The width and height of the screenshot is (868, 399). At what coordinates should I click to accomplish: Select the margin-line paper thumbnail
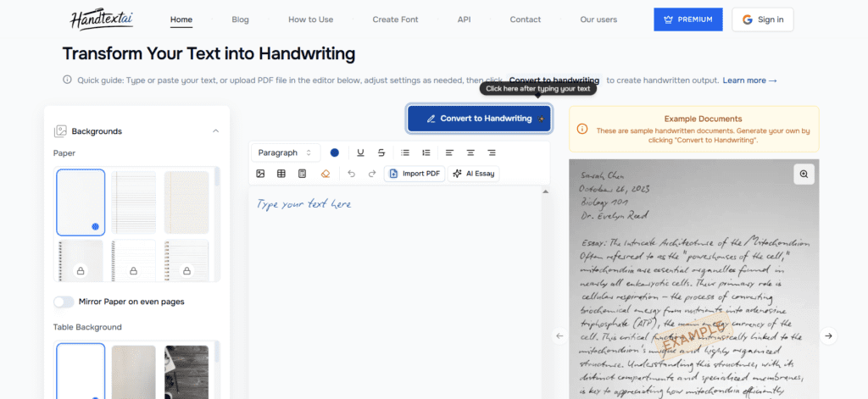[x=186, y=202]
